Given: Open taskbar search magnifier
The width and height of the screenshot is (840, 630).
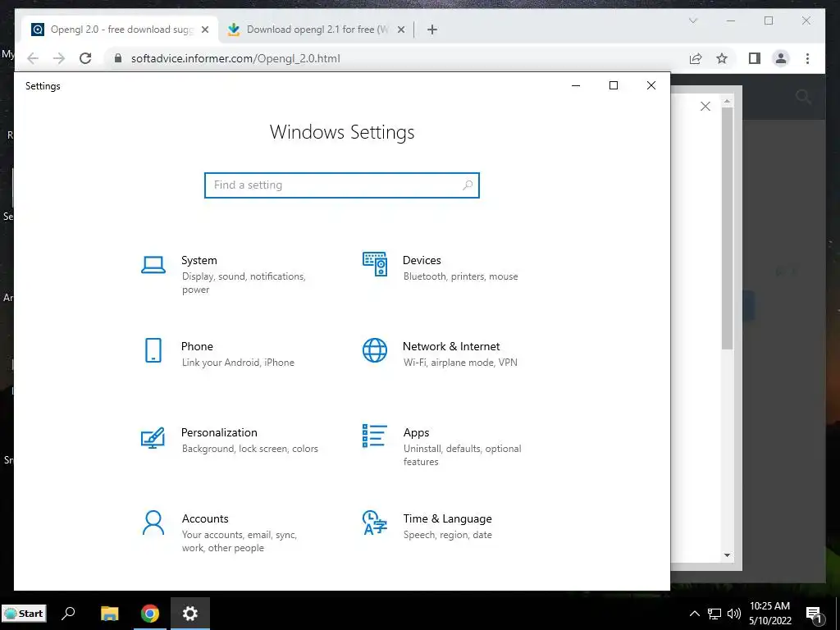Looking at the screenshot, I should tap(68, 614).
